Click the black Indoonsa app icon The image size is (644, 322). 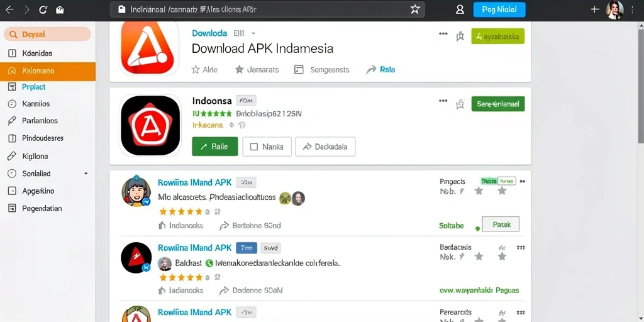click(x=150, y=125)
